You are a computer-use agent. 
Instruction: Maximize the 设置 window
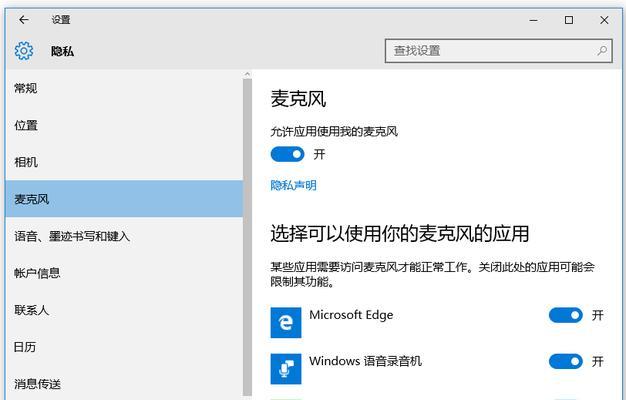pos(569,20)
